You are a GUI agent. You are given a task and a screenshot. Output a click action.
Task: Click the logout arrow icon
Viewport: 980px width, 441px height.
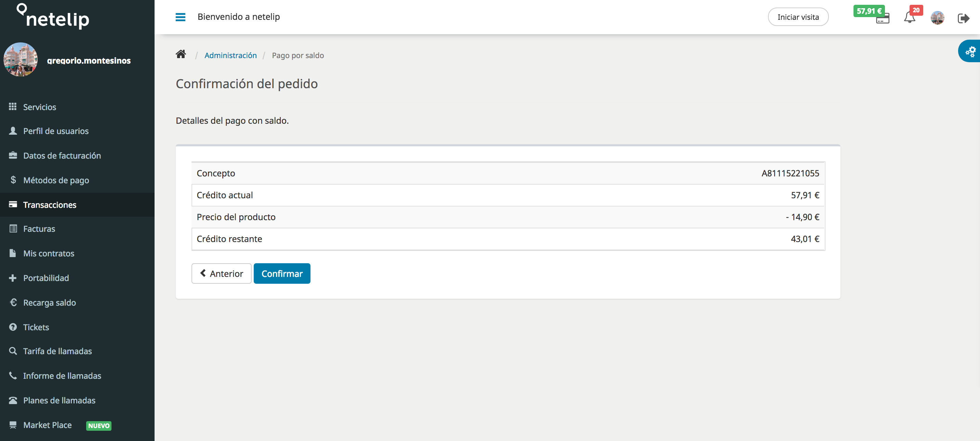963,18
